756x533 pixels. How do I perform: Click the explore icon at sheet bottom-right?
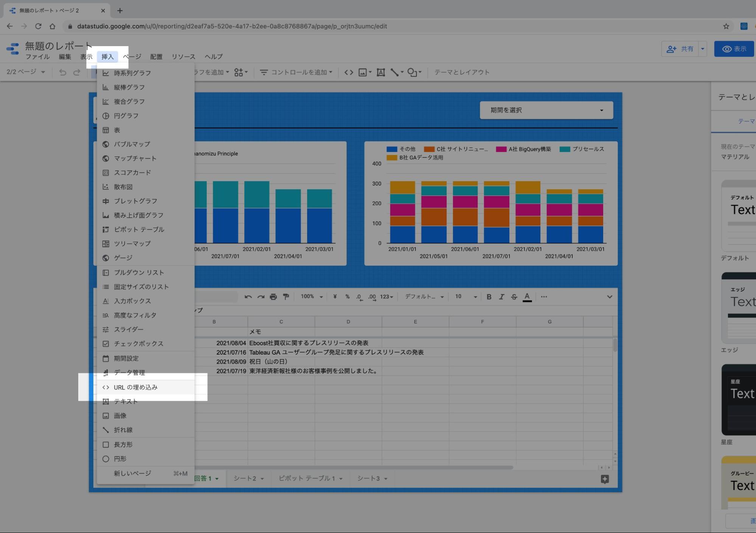pos(604,479)
